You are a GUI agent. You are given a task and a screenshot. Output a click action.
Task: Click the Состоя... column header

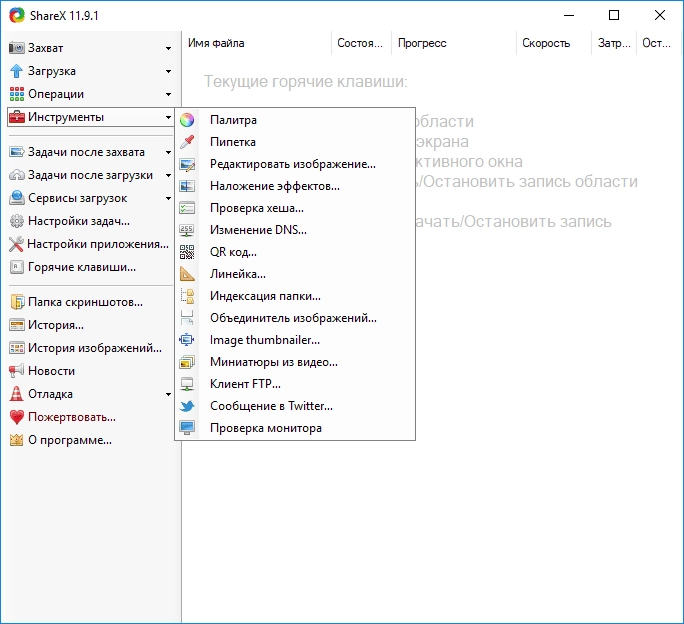(x=362, y=43)
